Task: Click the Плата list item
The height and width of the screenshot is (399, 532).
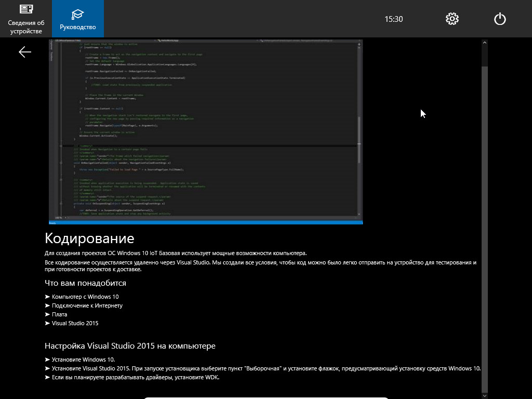Action: click(x=56, y=314)
